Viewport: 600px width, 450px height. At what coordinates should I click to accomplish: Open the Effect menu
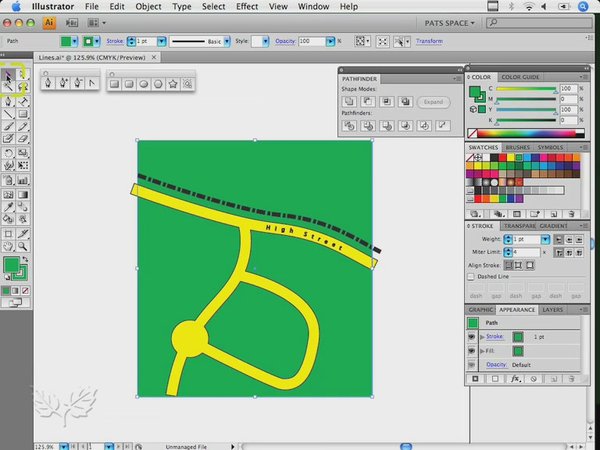(x=246, y=6)
